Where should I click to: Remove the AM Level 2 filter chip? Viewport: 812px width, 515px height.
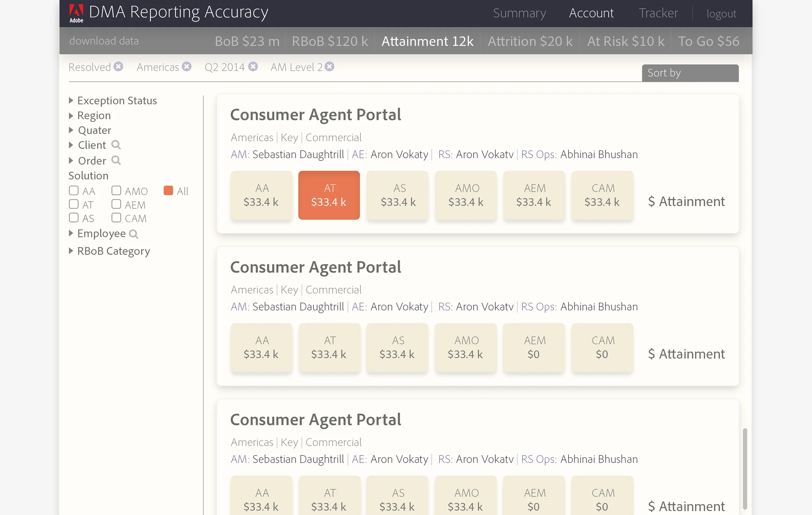[329, 66]
